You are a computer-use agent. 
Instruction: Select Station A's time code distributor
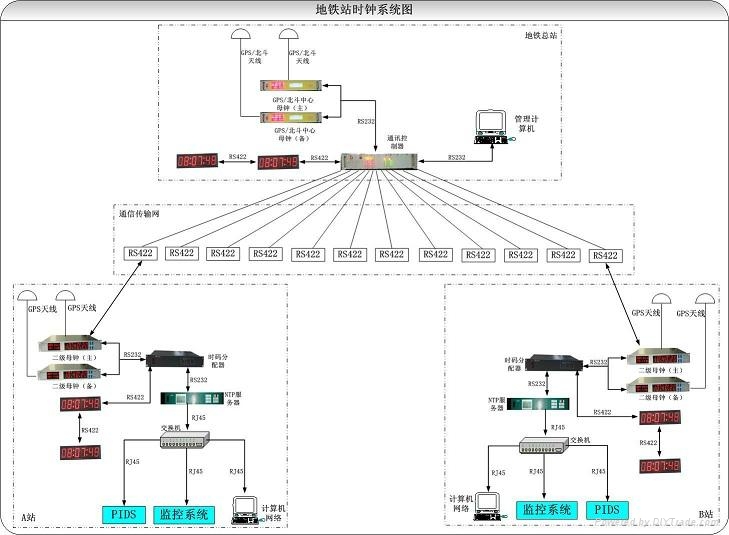click(174, 359)
